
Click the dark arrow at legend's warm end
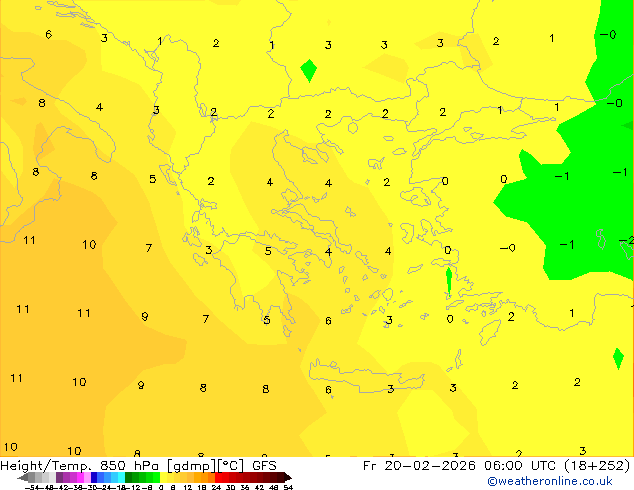coord(288,477)
